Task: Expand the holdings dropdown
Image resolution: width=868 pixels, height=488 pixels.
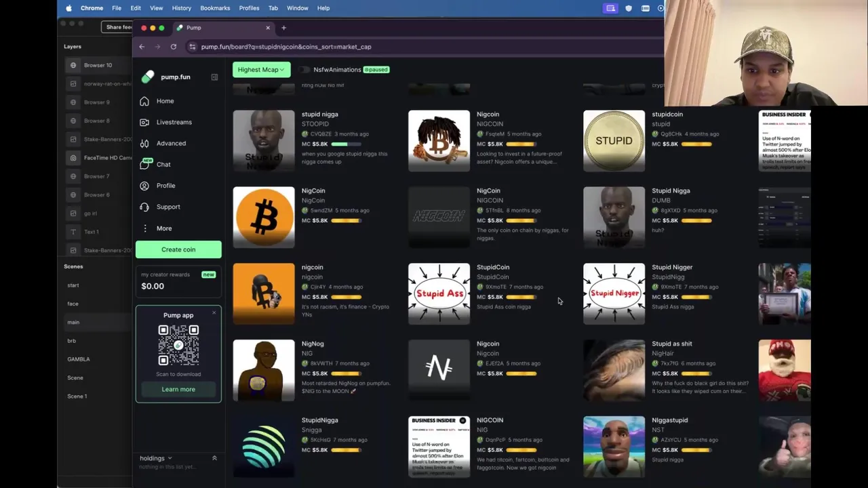Action: 156,458
